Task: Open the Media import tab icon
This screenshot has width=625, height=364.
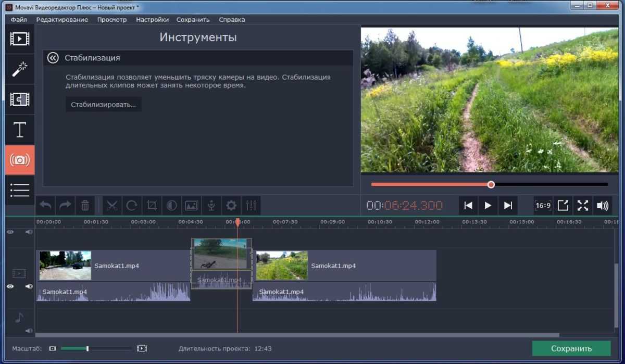Action: 20,39
